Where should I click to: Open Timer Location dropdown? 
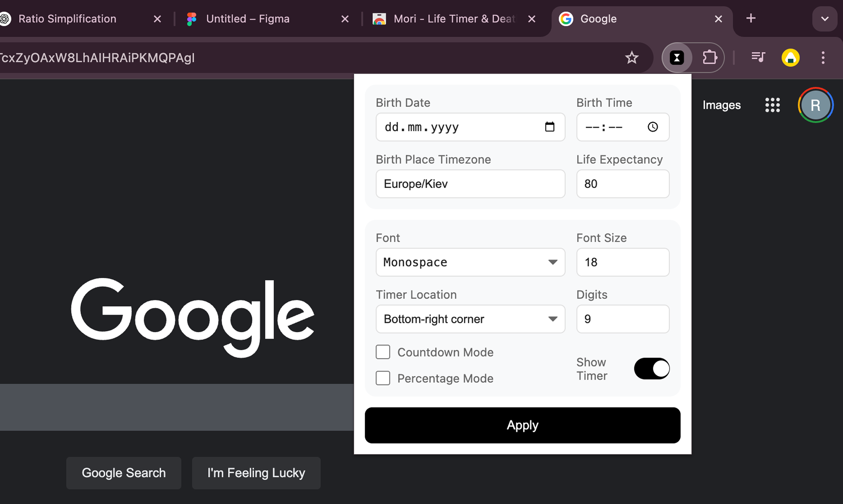(470, 319)
